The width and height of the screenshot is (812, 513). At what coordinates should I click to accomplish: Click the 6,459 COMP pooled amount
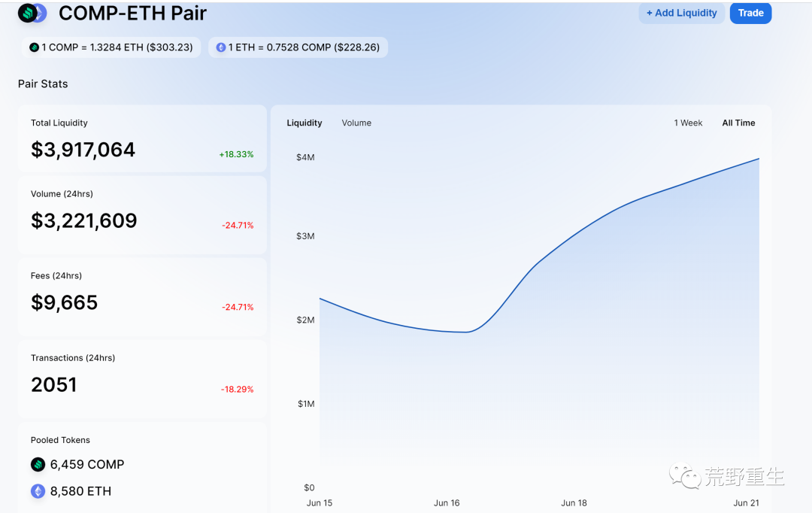pyautogui.click(x=87, y=464)
